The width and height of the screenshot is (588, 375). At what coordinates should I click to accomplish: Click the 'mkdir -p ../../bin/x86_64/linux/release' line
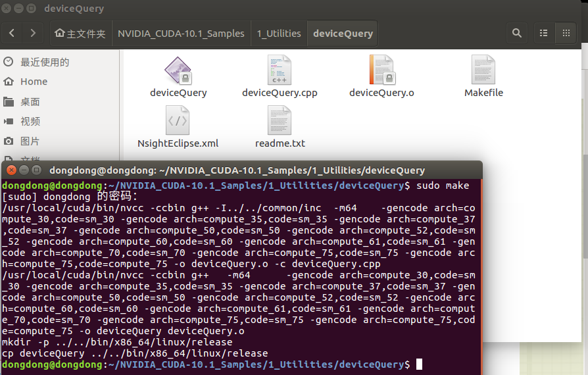coord(117,342)
